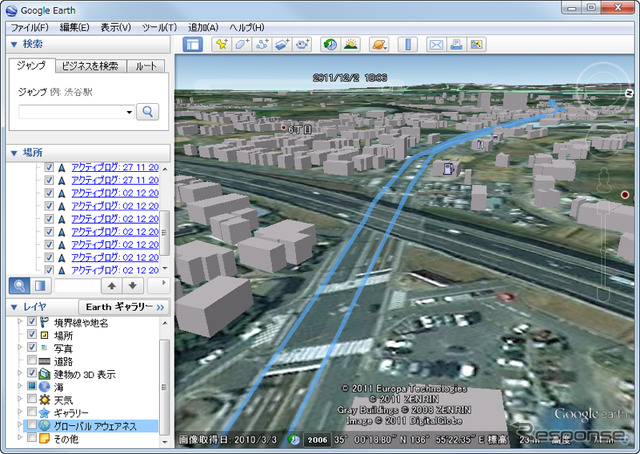The height and width of the screenshot is (454, 640).
Task: Click the Places panel filter text field
Action: tap(77, 286)
